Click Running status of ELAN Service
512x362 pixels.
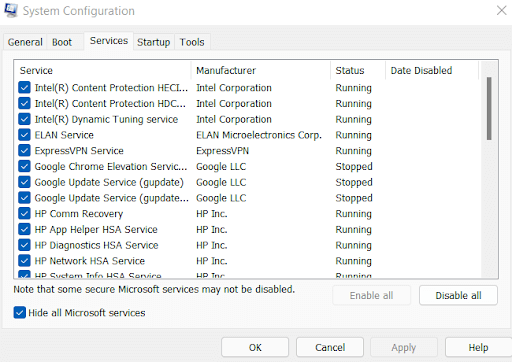tap(353, 135)
